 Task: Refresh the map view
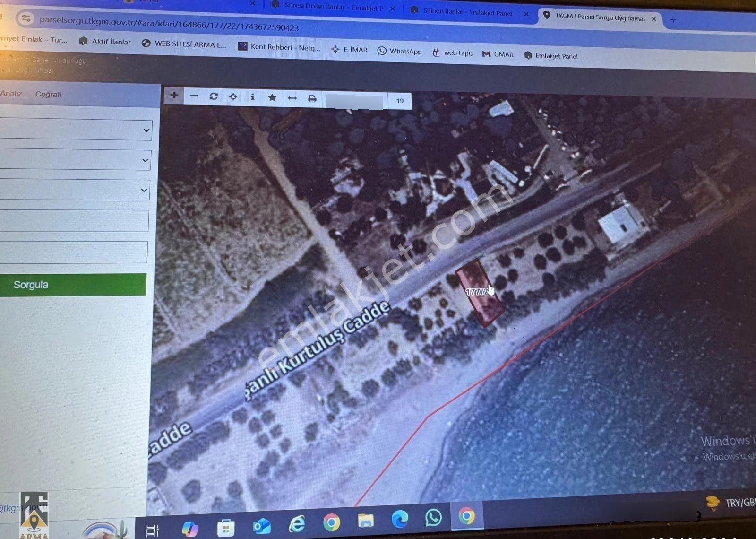pyautogui.click(x=214, y=96)
